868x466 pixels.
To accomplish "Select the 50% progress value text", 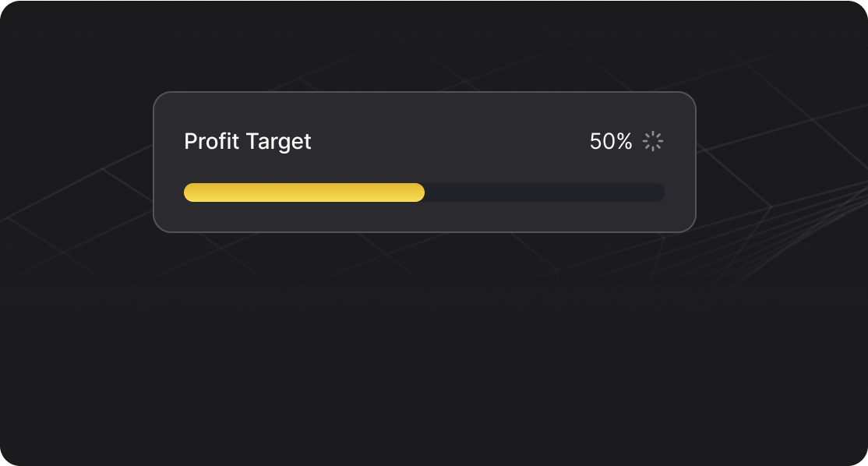I will point(611,141).
